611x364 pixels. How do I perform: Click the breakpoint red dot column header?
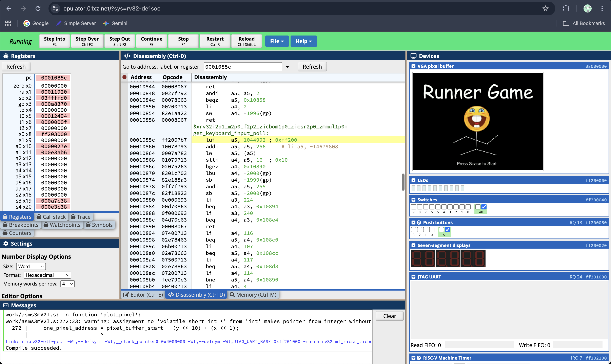124,77
